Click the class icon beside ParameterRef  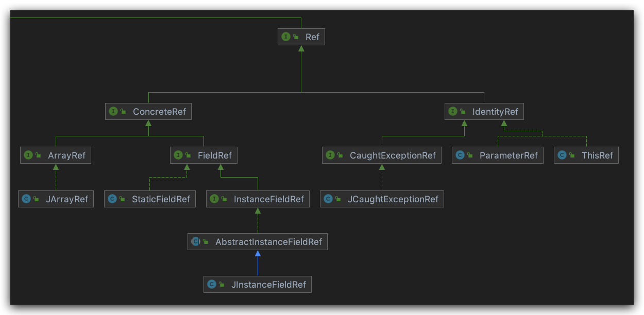(460, 155)
